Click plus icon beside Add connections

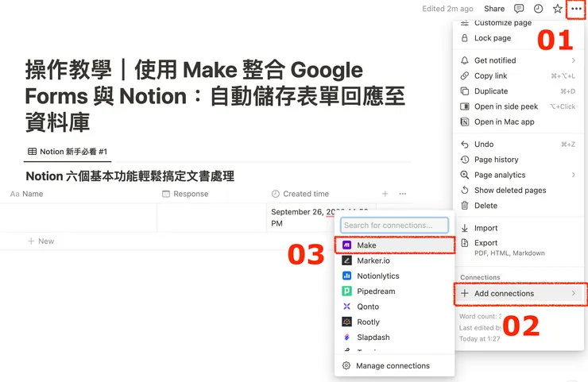(464, 293)
